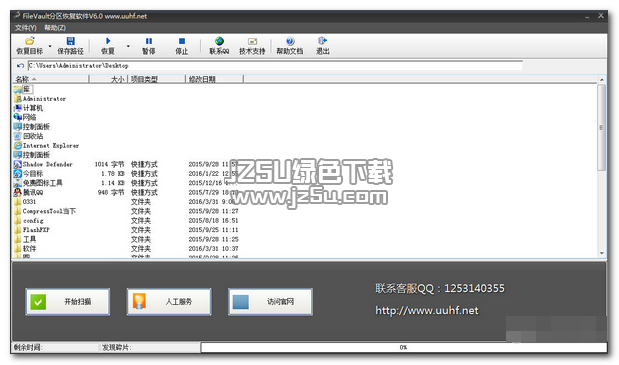Open 技术支持 mail icon
Image resolution: width=619 pixels, height=365 pixels.
(x=253, y=41)
